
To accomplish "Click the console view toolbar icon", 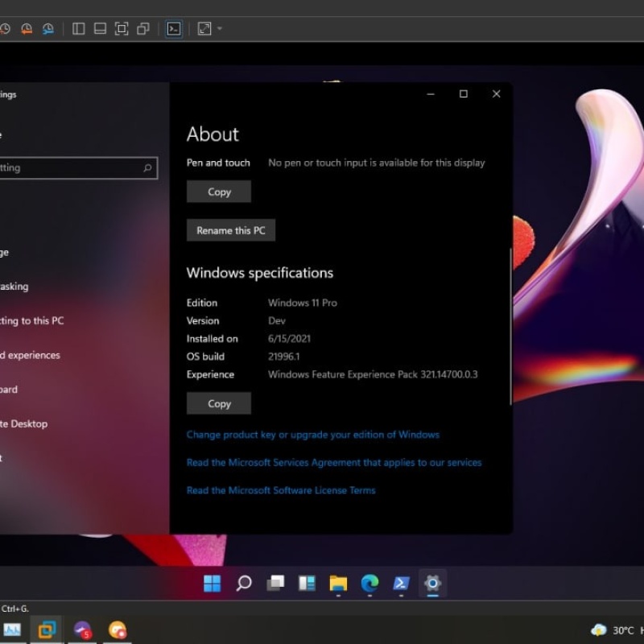I will coord(174,29).
